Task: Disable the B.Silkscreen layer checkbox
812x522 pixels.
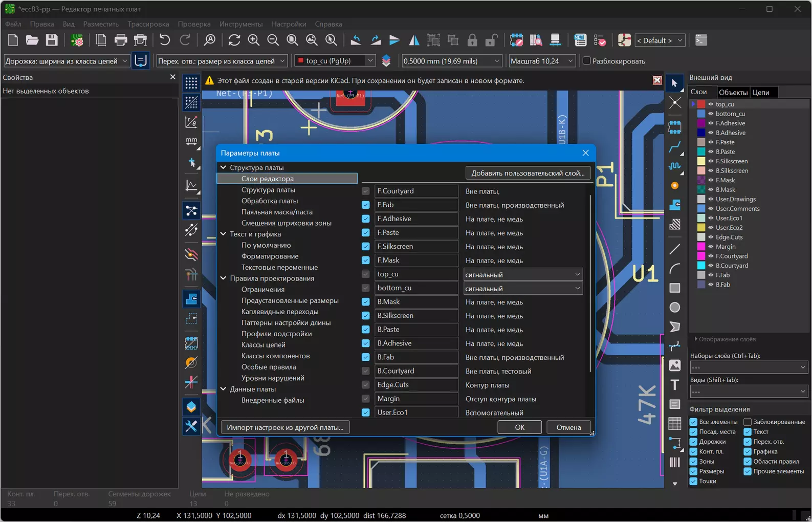Action: (366, 316)
